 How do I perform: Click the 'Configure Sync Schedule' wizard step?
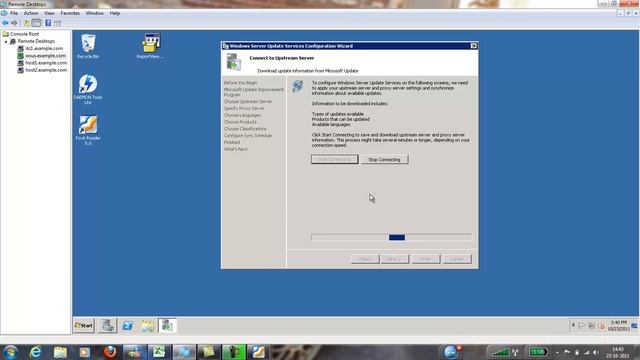(x=248, y=136)
